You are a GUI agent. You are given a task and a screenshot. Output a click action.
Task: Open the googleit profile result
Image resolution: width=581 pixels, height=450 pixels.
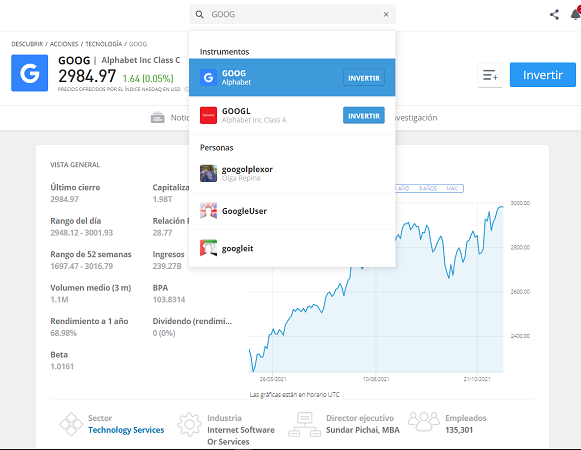(292, 248)
